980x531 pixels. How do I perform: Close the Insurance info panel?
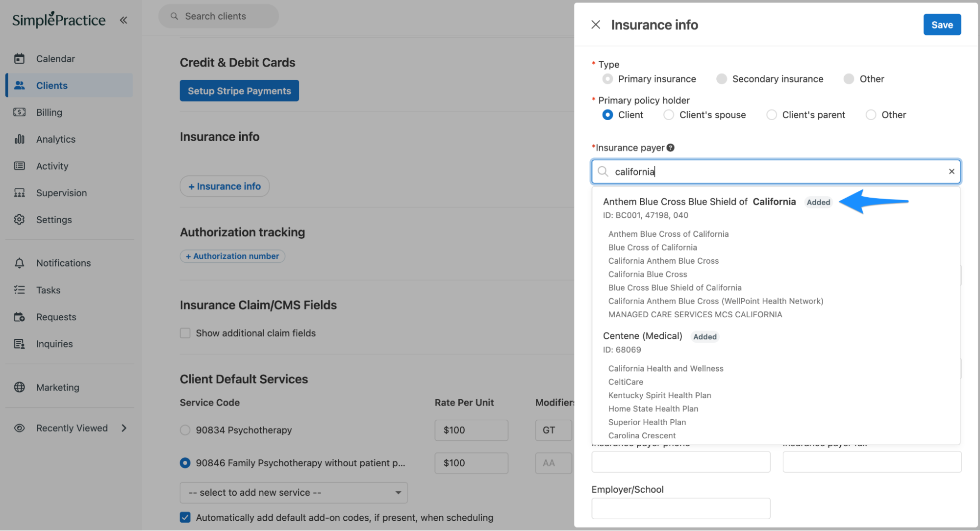tap(596, 25)
